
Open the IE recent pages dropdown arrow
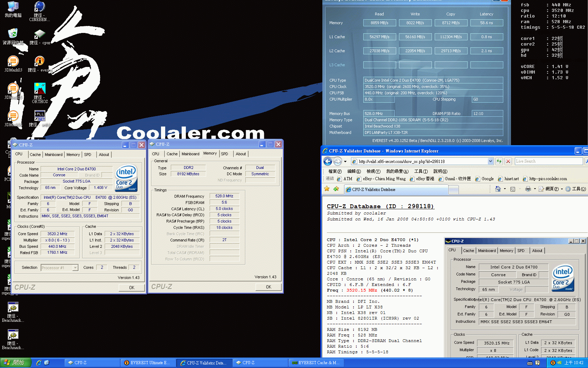click(x=345, y=161)
